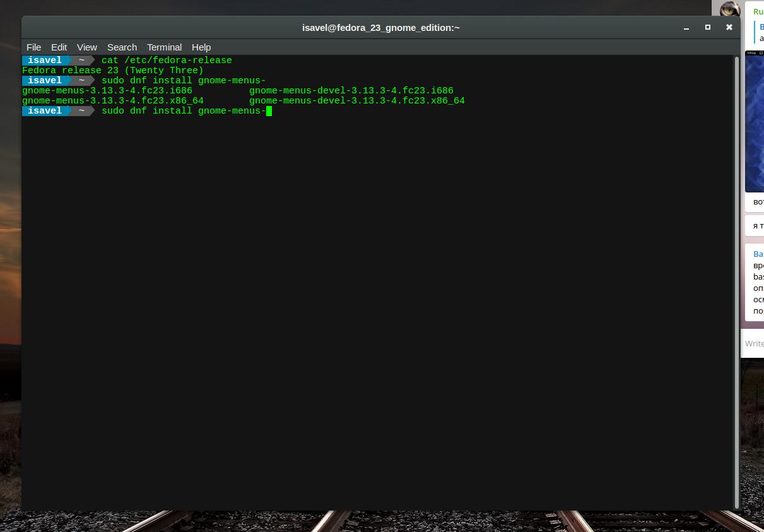
Task: Open the Search menu
Action: 122,47
